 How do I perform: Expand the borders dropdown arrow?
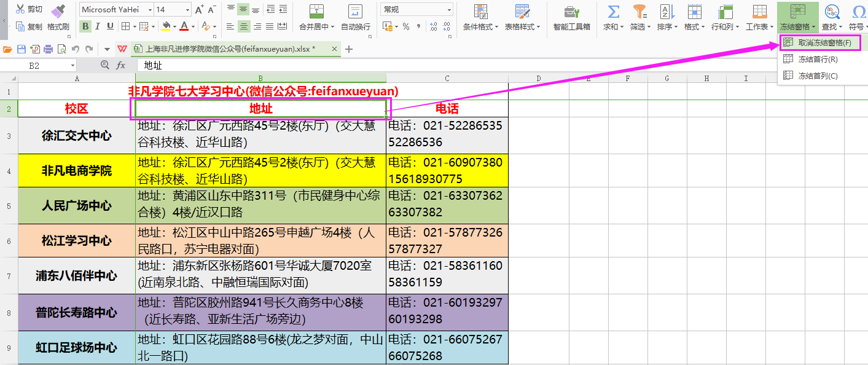[135, 26]
